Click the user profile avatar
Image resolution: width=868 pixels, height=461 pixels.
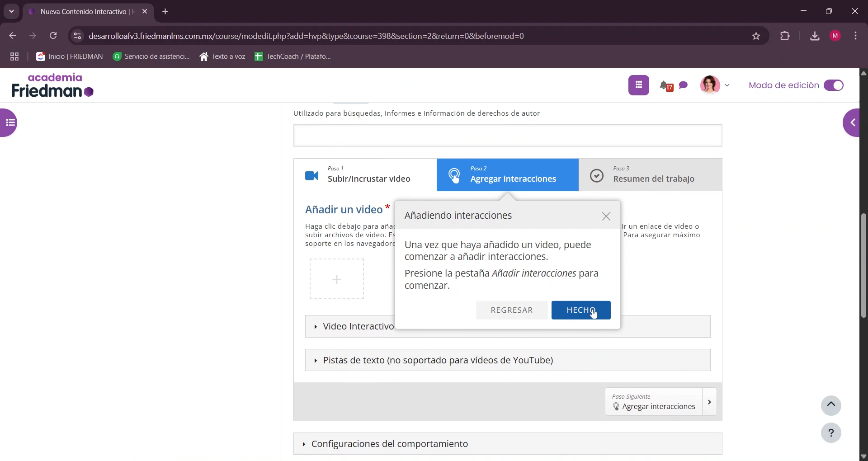click(x=710, y=85)
